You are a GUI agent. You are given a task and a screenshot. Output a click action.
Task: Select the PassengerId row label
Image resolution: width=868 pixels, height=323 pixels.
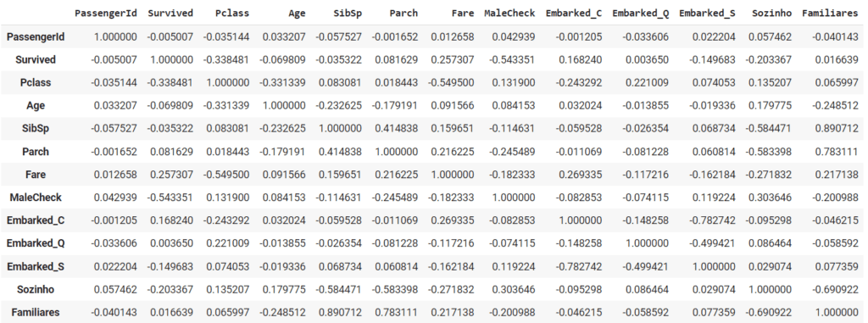tap(36, 36)
